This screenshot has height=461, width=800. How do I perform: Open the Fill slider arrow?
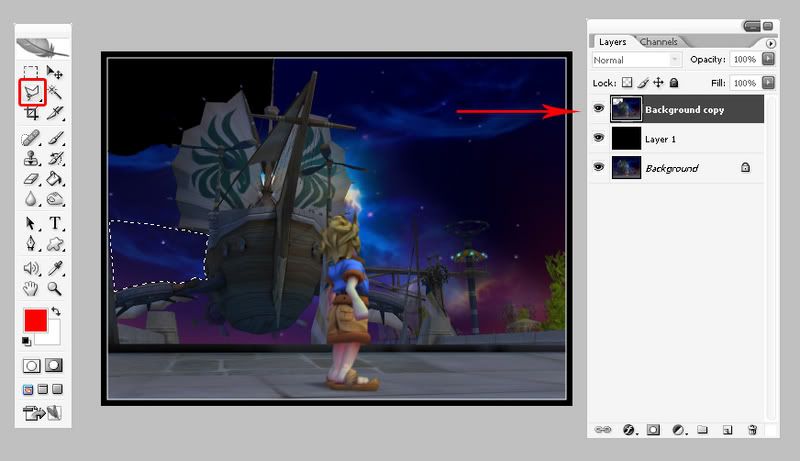(x=768, y=82)
